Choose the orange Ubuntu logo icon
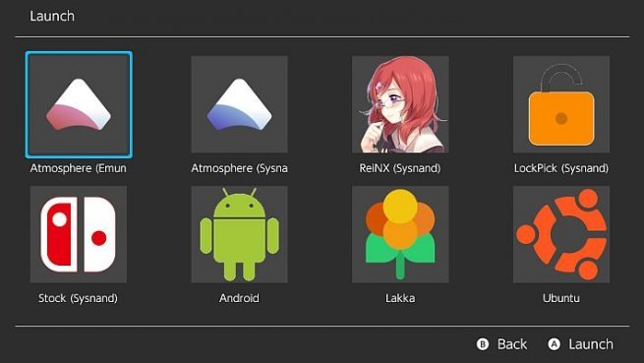This screenshot has height=363, width=644. coord(561,234)
